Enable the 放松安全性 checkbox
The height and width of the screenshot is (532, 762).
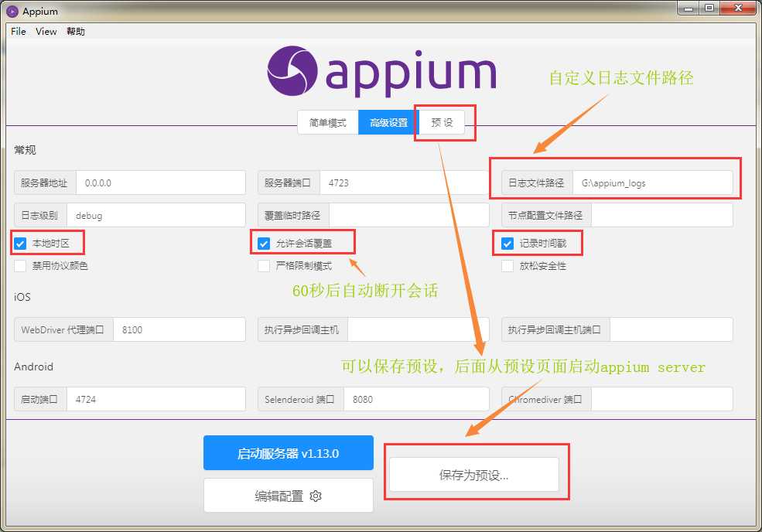point(507,266)
